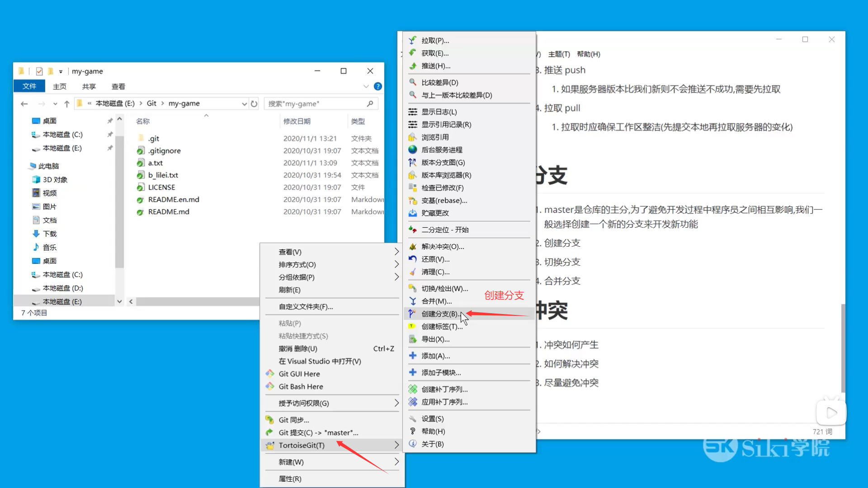Switch to the 共享 ribbon tab

[x=89, y=86]
